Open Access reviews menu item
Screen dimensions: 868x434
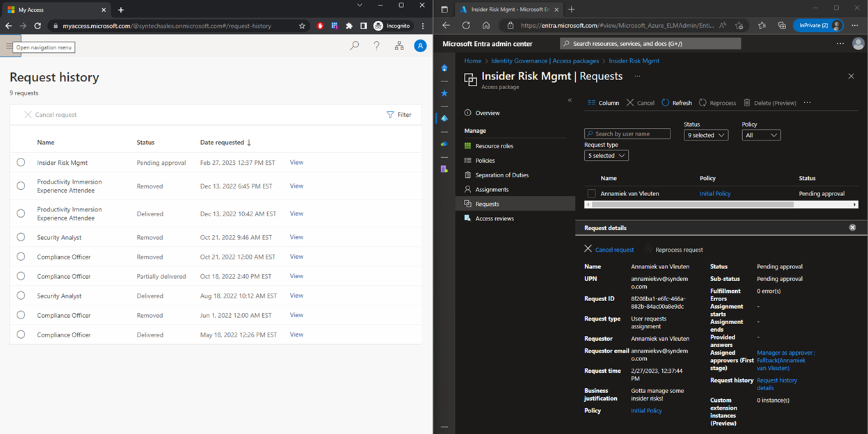point(495,218)
